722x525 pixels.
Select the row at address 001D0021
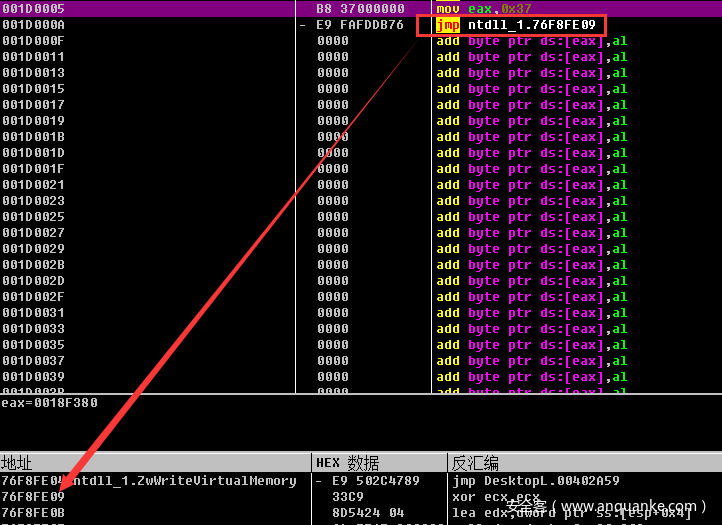coord(33,185)
